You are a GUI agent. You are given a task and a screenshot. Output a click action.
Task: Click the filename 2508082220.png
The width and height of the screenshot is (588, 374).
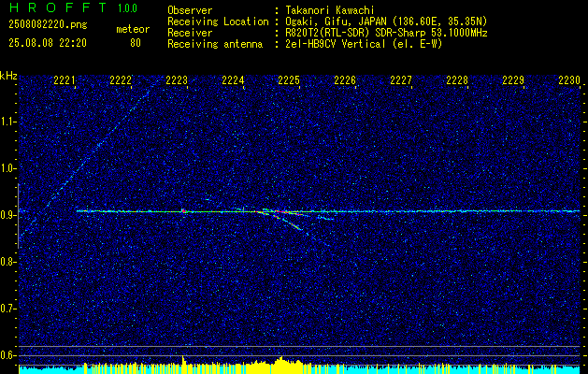pyautogui.click(x=48, y=25)
